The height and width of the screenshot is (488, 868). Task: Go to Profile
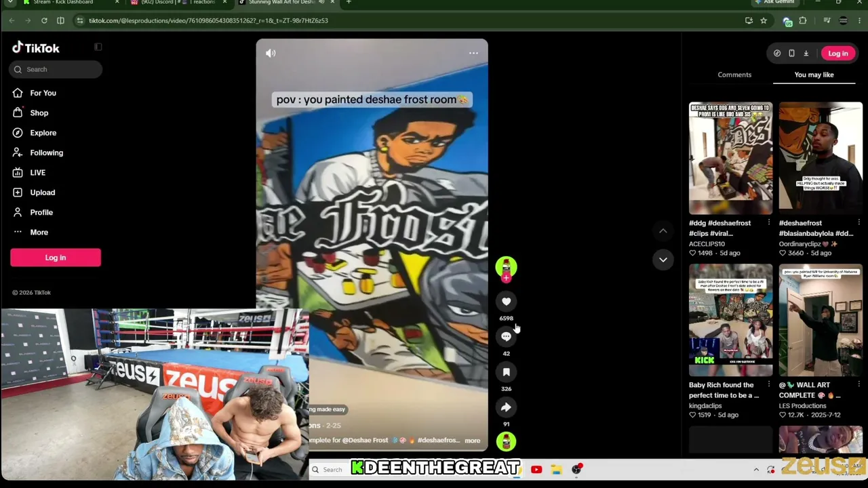41,212
